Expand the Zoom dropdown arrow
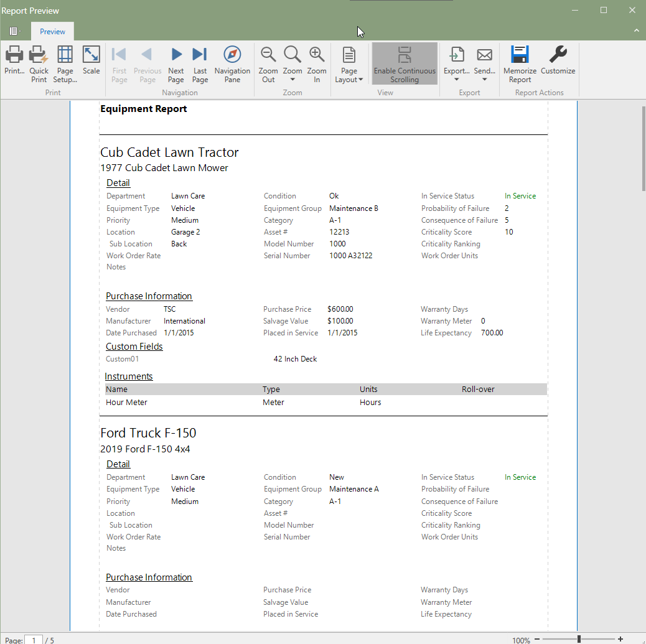This screenshot has width=646, height=644. (293, 80)
